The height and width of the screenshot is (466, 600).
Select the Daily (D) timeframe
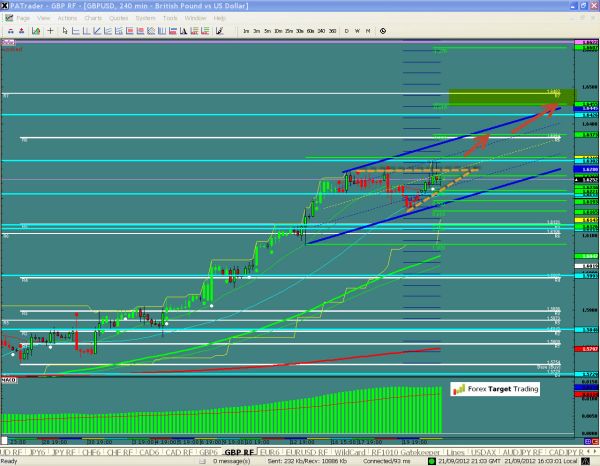[x=346, y=32]
